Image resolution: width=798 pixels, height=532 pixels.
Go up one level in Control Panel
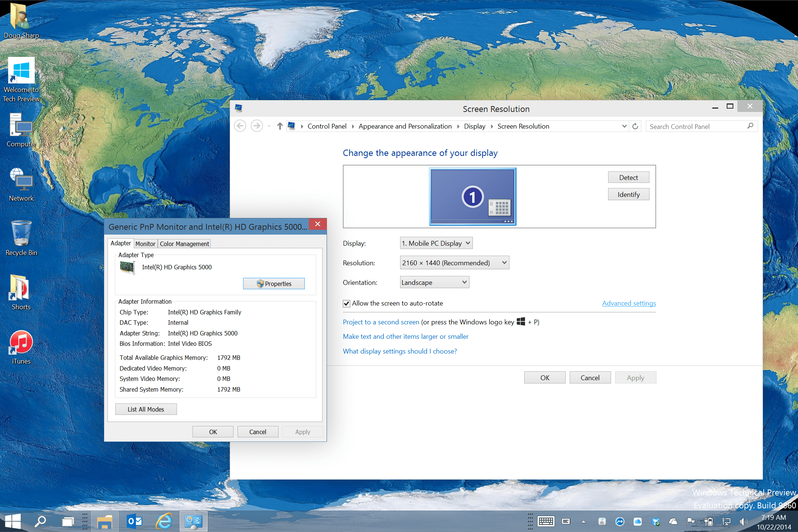point(280,126)
